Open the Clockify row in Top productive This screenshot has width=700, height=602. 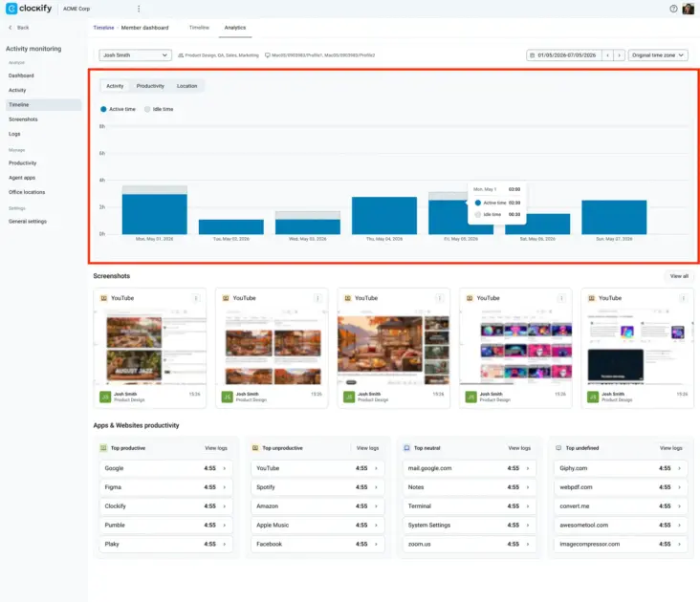[x=165, y=506]
